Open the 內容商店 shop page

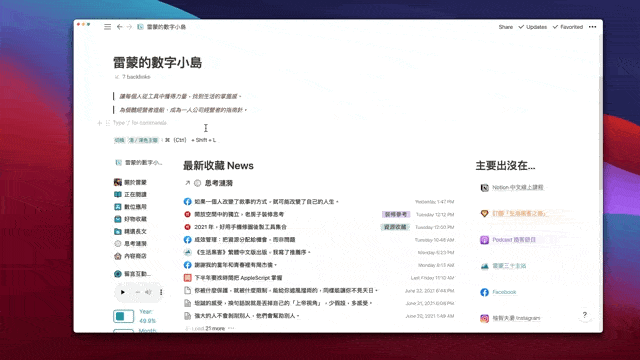[131, 256]
